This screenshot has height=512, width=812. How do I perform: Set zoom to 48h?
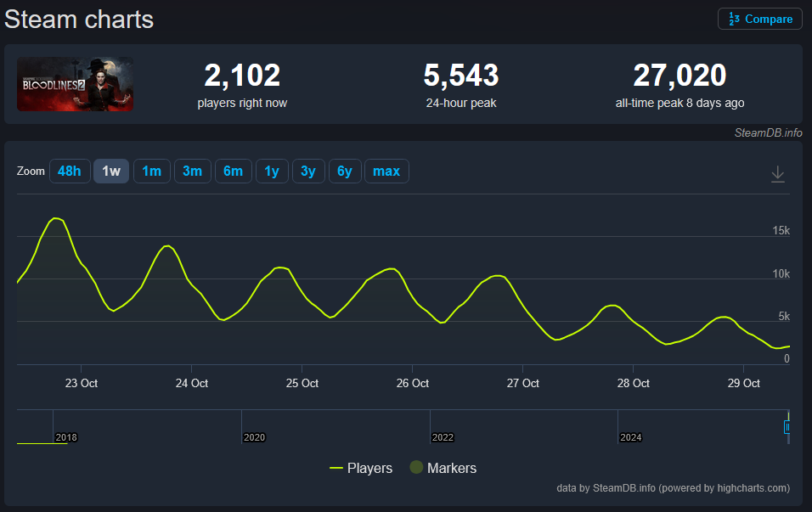tap(70, 172)
